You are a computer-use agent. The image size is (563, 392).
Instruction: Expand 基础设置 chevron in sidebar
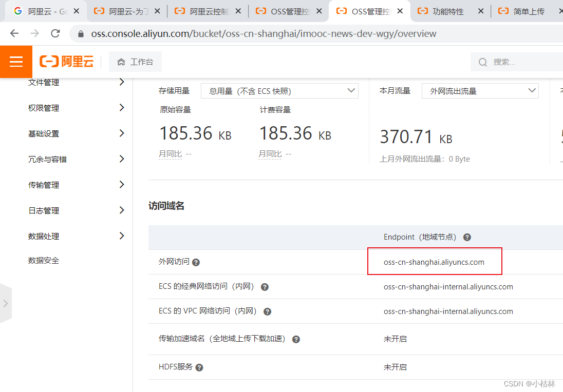point(122,133)
